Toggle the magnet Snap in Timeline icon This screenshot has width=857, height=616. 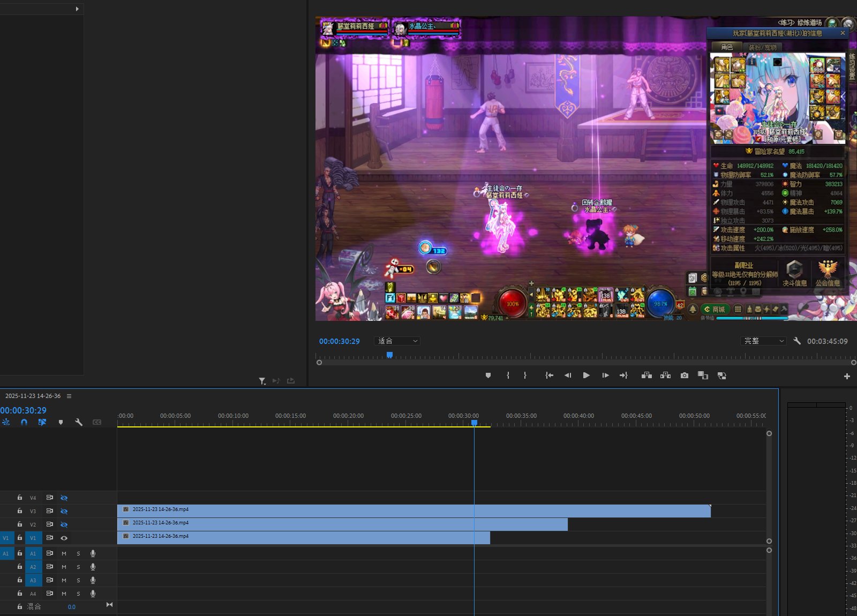pos(24,422)
